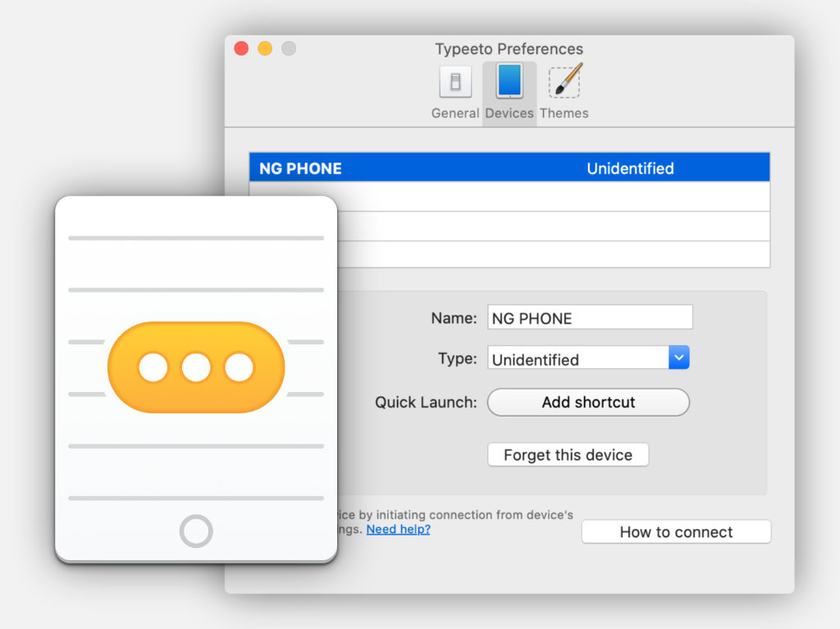Click the Add shortcut button
Viewport: 840px width, 629px height.
coord(588,402)
